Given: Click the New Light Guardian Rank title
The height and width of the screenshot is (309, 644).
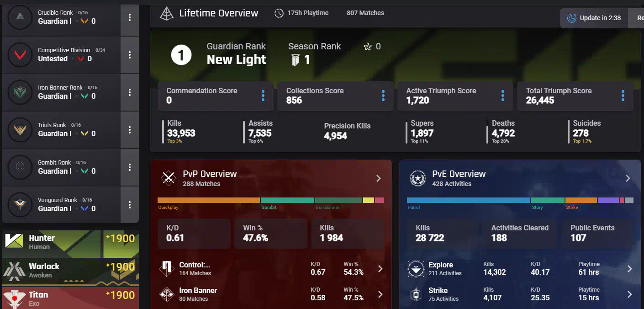Looking at the screenshot, I should point(237,59).
